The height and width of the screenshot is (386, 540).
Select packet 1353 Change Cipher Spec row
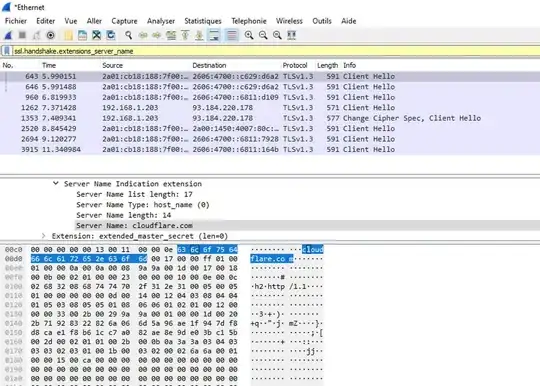[270, 118]
